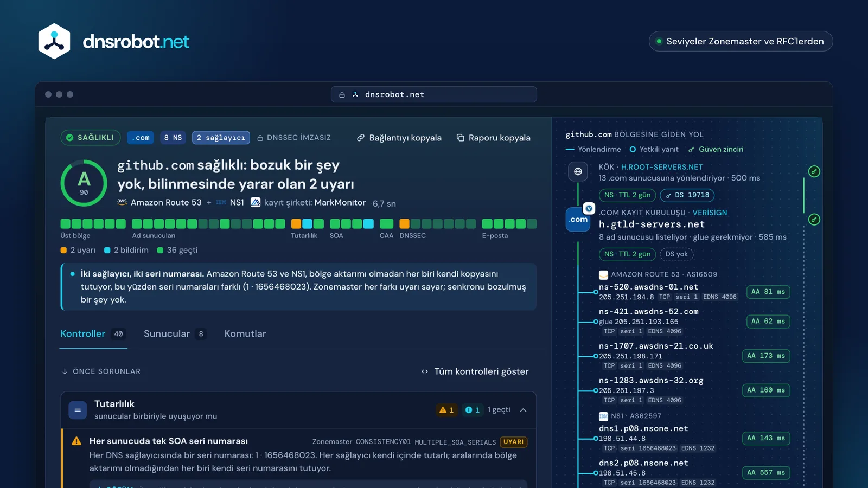Image resolution: width=868 pixels, height=488 pixels.
Task: Click the dnsrobot.net hexagon logo icon
Action: tap(54, 41)
